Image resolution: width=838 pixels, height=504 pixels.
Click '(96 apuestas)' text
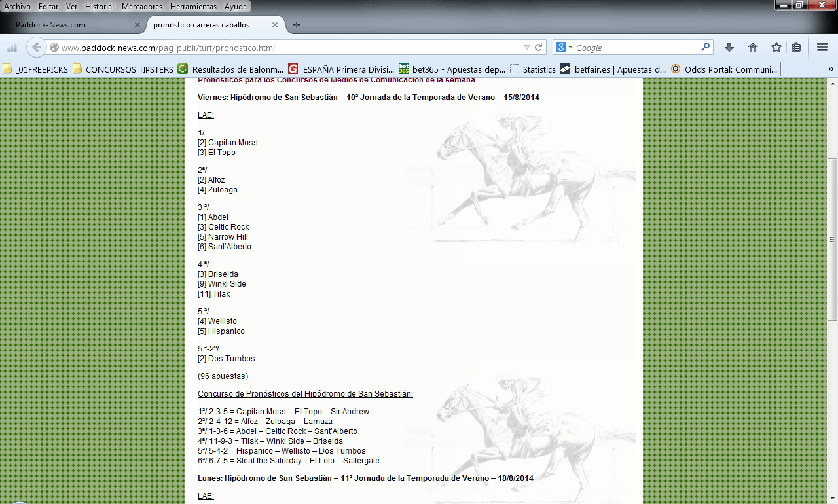[x=223, y=376]
